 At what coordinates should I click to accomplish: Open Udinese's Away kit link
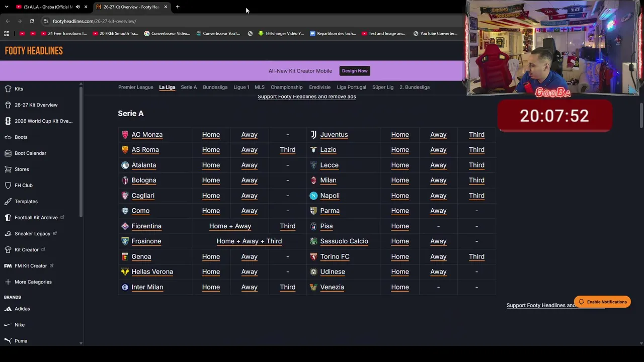[x=438, y=272]
